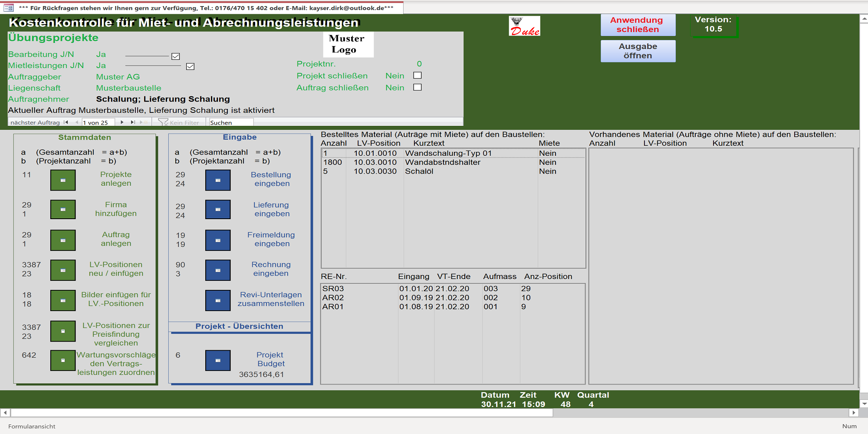Image resolution: width=868 pixels, height=434 pixels.
Task: Tick the Auftrag schließen checkbox
Action: coord(418,87)
